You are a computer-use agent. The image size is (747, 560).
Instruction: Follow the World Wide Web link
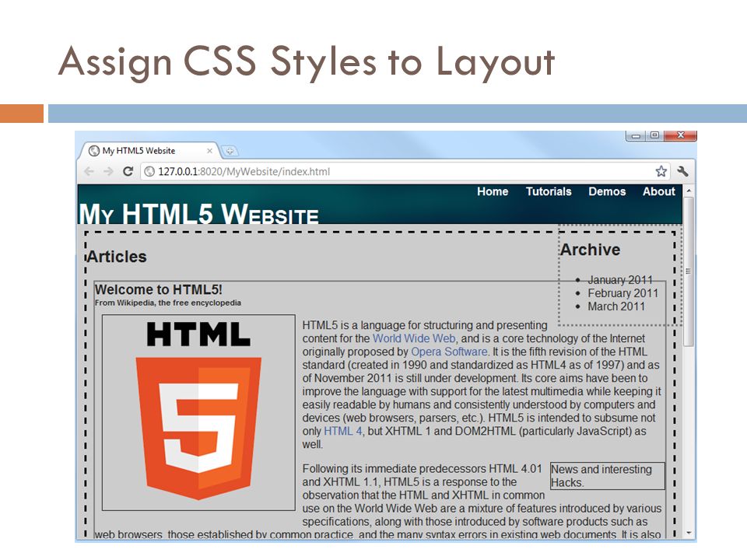tap(414, 338)
